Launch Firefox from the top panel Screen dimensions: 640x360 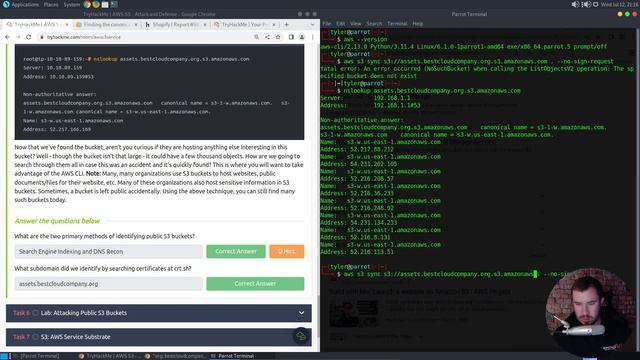pyautogui.click(x=96, y=4)
